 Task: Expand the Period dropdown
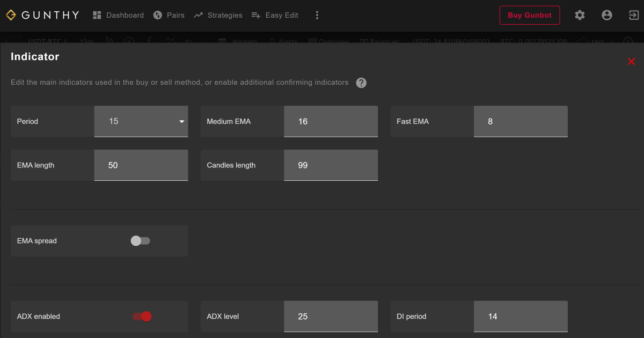point(141,121)
